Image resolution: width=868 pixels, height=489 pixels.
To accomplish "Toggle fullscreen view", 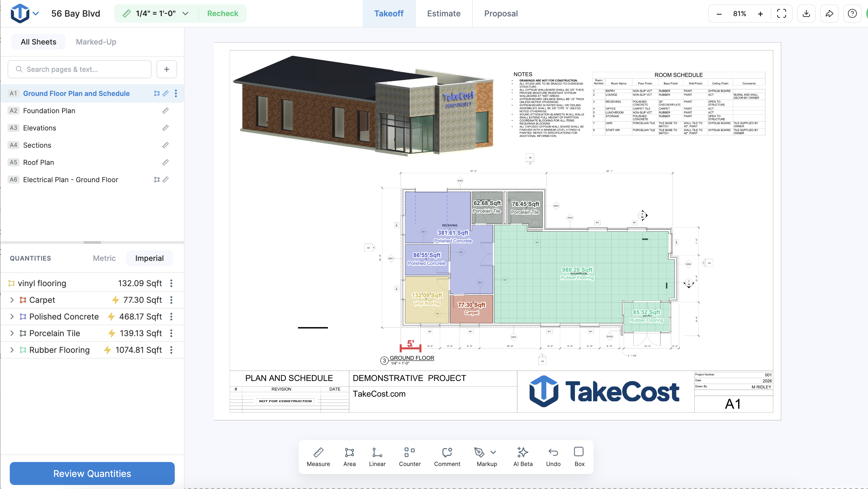I will pyautogui.click(x=781, y=14).
